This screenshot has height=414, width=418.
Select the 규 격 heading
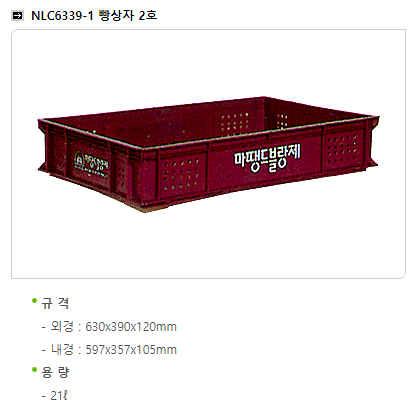point(55,303)
